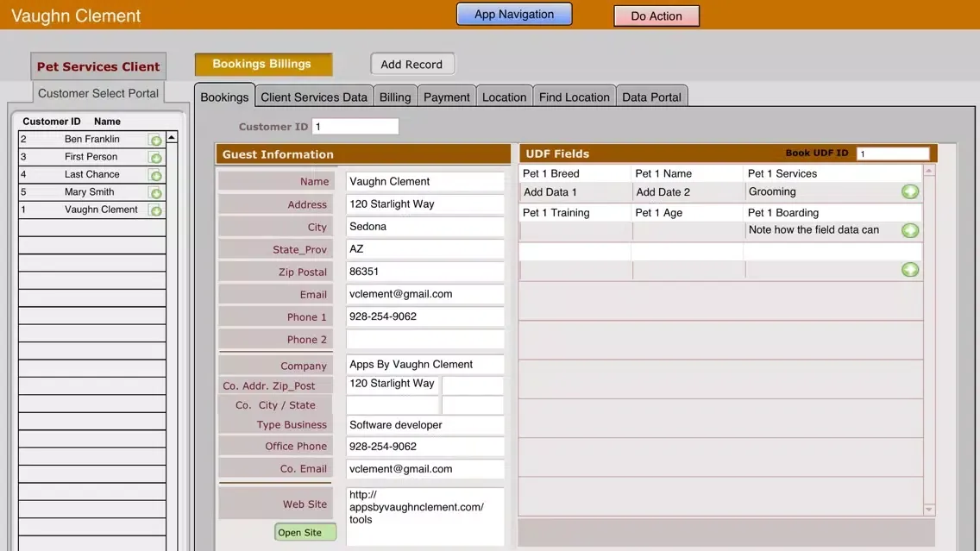
Task: Click the Do Action button
Action: tap(656, 16)
